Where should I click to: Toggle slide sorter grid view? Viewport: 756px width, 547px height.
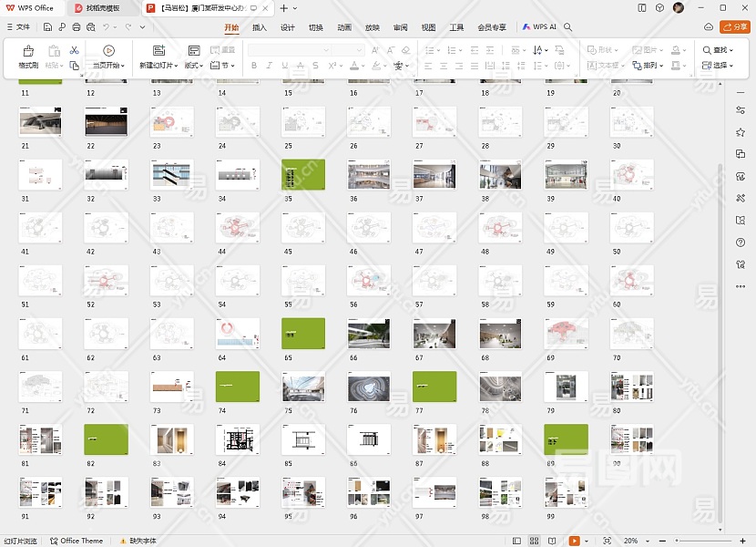click(536, 541)
